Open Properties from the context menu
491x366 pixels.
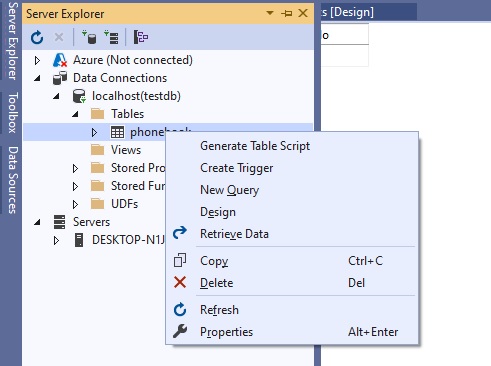click(x=226, y=332)
